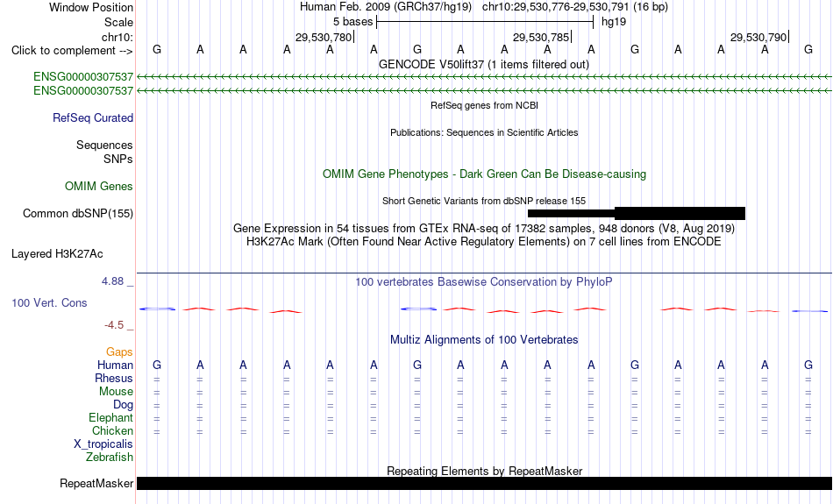
Task: Click the hg19 label beside the scale bar
Action: pos(614,22)
